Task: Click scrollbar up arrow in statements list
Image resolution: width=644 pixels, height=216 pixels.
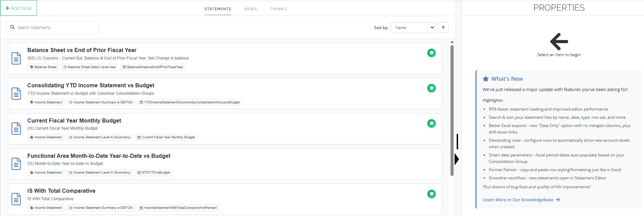Action: click(x=452, y=42)
